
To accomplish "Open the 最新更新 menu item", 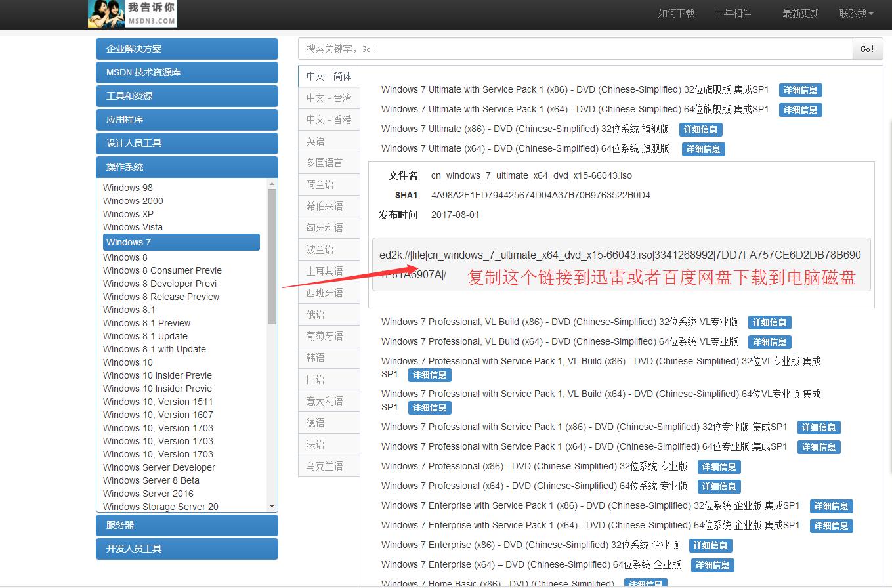I will point(800,12).
